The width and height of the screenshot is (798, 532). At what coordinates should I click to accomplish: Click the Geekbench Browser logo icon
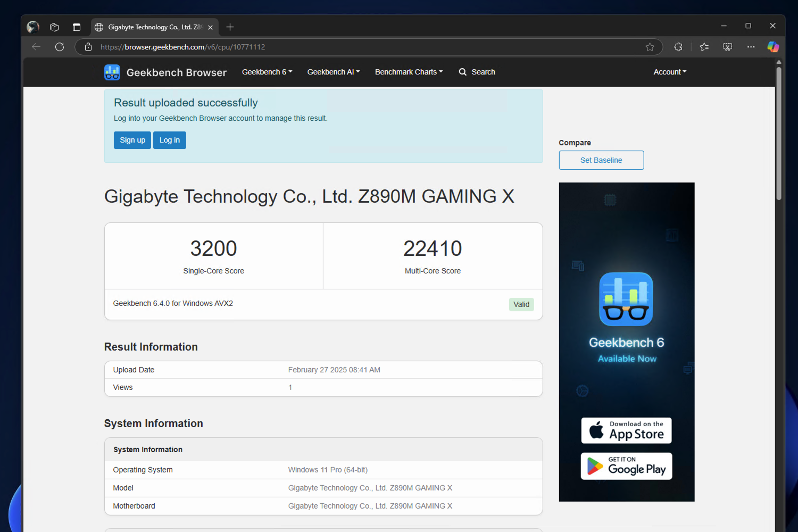[112, 72]
